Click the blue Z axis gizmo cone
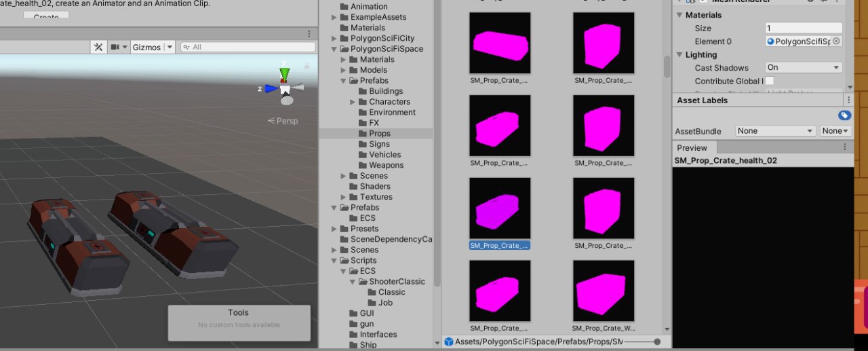Image resolution: width=868 pixels, height=351 pixels. 271,88
